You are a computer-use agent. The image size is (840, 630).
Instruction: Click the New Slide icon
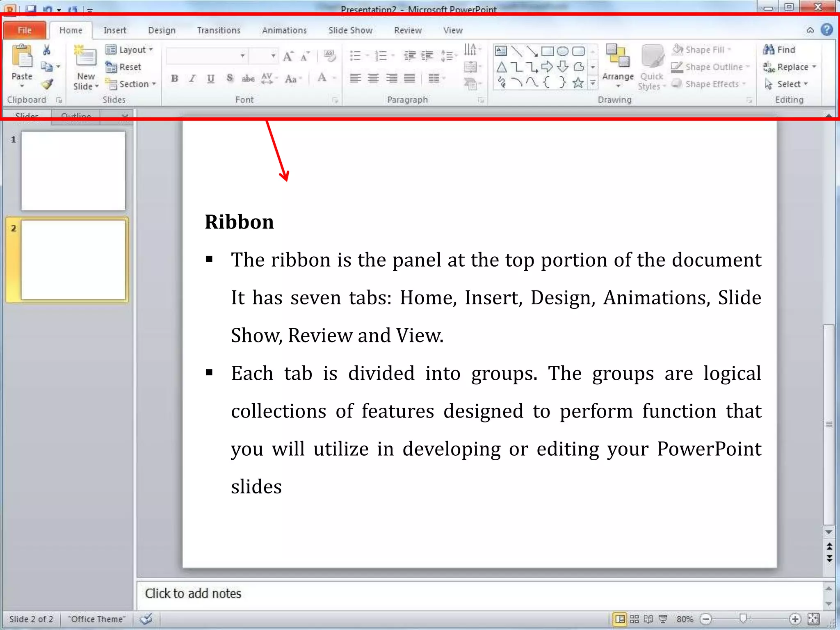click(x=85, y=56)
